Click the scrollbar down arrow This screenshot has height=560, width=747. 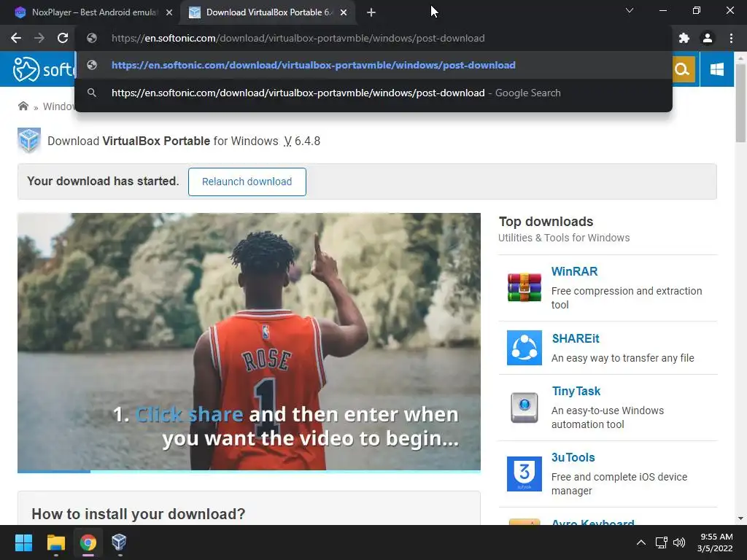pos(740,518)
